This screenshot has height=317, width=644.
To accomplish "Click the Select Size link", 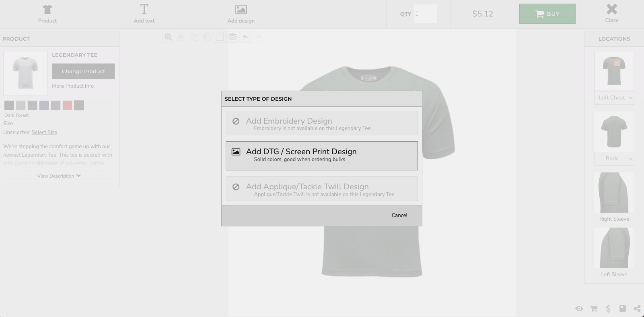I will point(44,133).
